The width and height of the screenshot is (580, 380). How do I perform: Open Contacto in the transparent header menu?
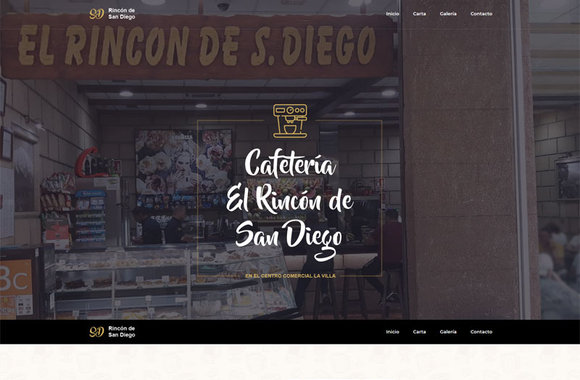[x=481, y=14]
